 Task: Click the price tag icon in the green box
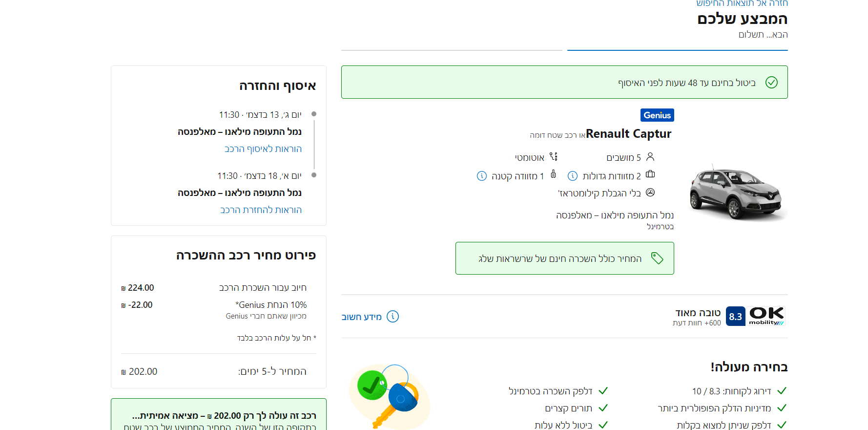pos(657,258)
